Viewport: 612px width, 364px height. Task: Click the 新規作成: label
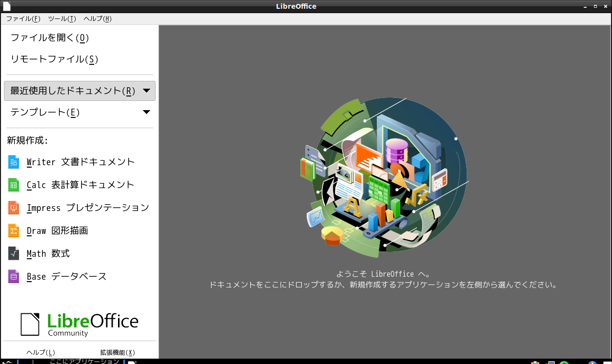27,140
